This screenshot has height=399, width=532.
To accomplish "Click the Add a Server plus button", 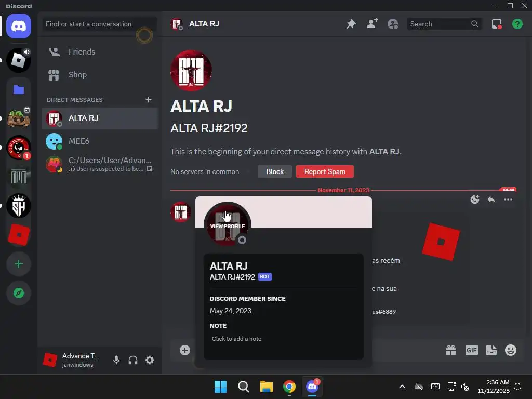I will point(19,264).
